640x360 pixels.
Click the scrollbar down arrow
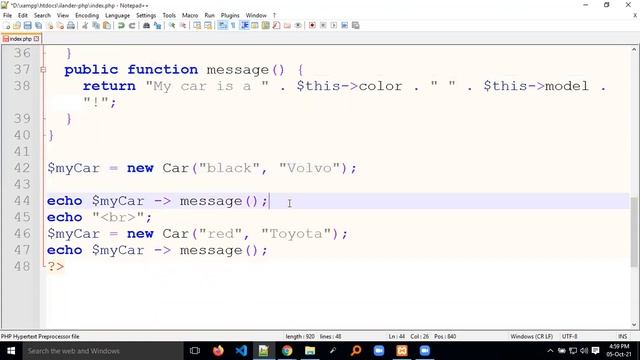point(634,325)
